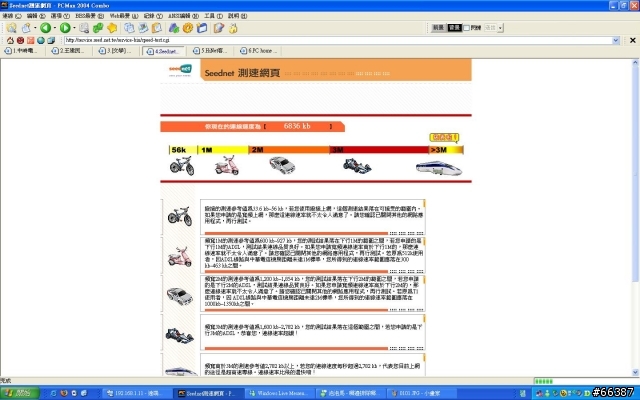Switch to tab 1.中時電
The height and width of the screenshot is (400, 640).
[21, 51]
